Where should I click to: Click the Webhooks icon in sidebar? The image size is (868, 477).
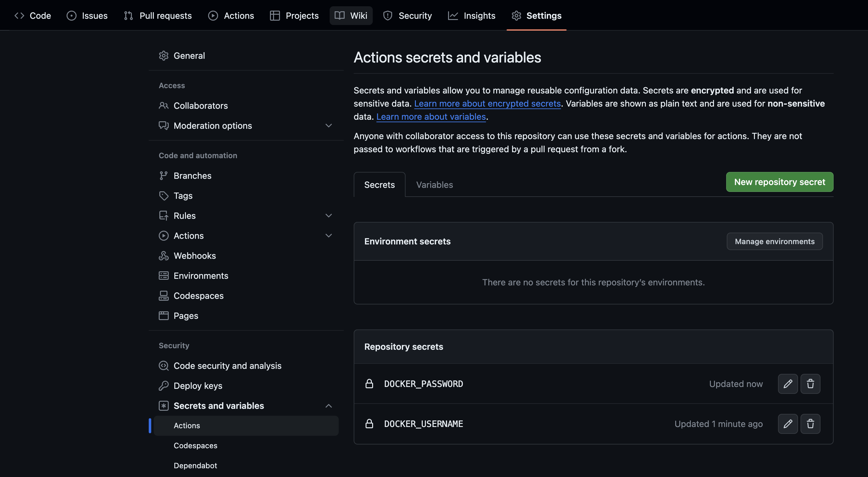click(163, 255)
